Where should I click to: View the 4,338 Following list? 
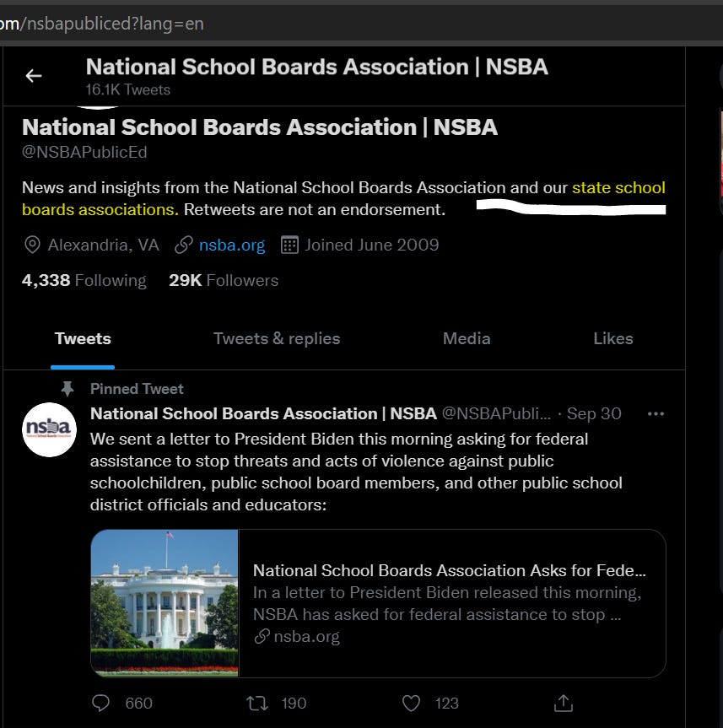pyautogui.click(x=84, y=280)
